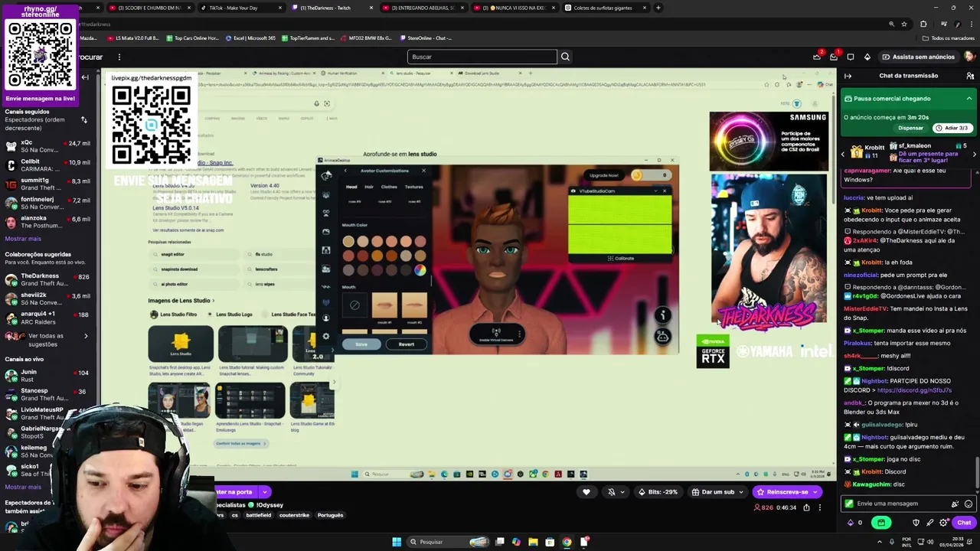Open the chat sword mod tools icon
Image resolution: width=980 pixels, height=551 pixels.
[x=929, y=523]
